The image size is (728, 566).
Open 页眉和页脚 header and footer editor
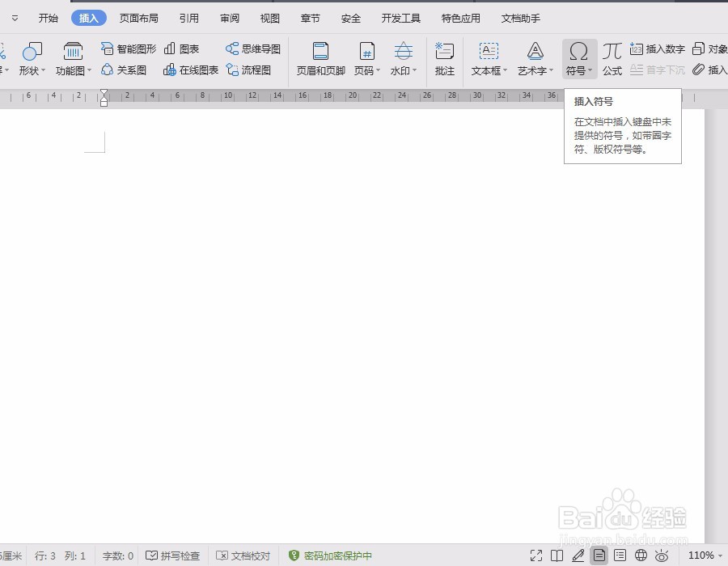tap(319, 58)
